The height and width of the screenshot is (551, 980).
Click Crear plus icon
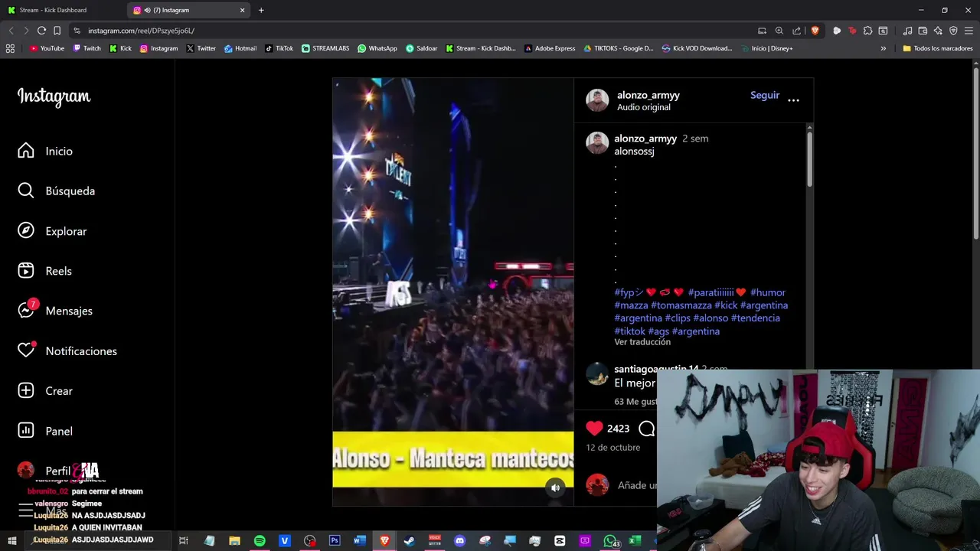click(x=26, y=390)
